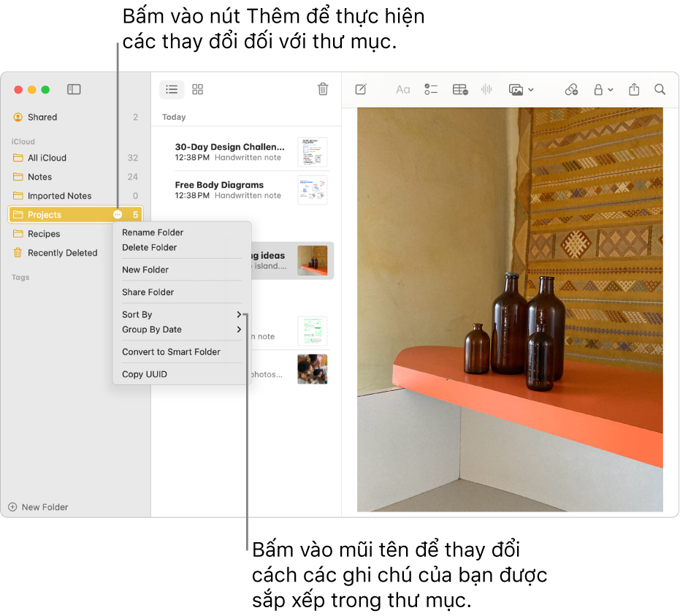This screenshot has height=616, width=680.
Task: Open the Free Body Diagrams note thumbnail
Action: [x=312, y=190]
